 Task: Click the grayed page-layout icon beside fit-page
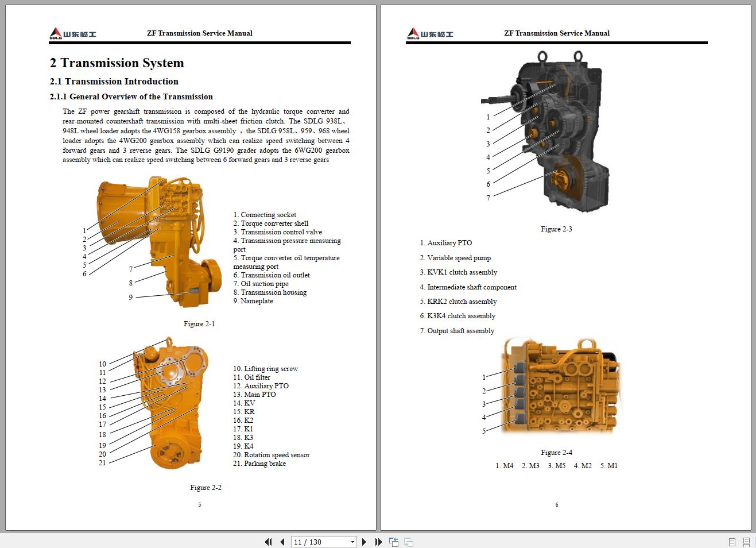click(408, 542)
